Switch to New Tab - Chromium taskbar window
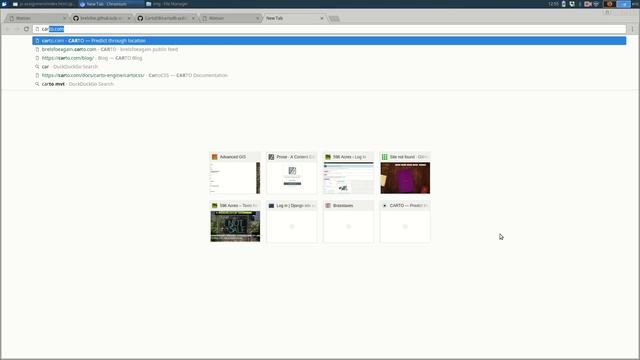Viewport: 640px width, 360px height. point(111,4)
